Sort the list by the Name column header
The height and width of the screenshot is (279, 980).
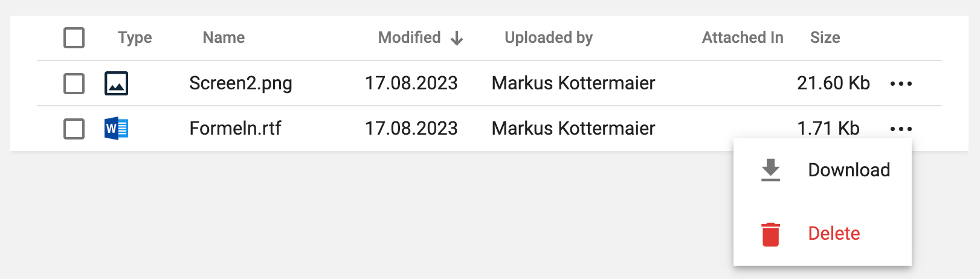click(x=224, y=37)
